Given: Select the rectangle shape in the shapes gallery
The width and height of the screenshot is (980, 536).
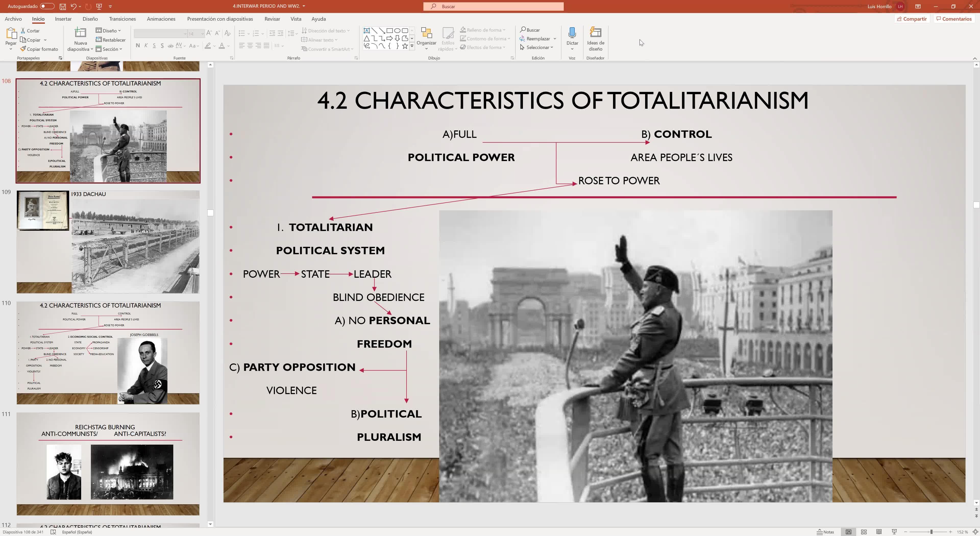Looking at the screenshot, I should 389,30.
